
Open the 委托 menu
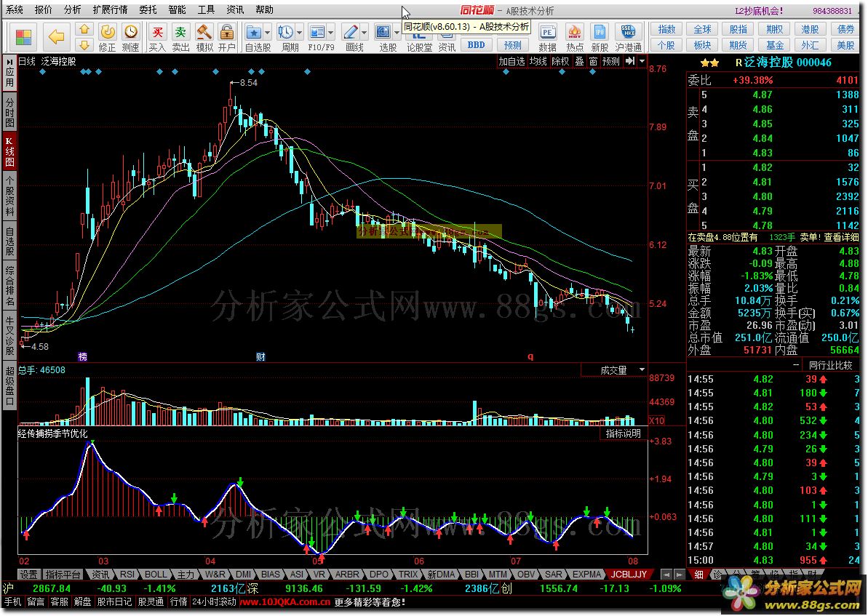tap(148, 10)
